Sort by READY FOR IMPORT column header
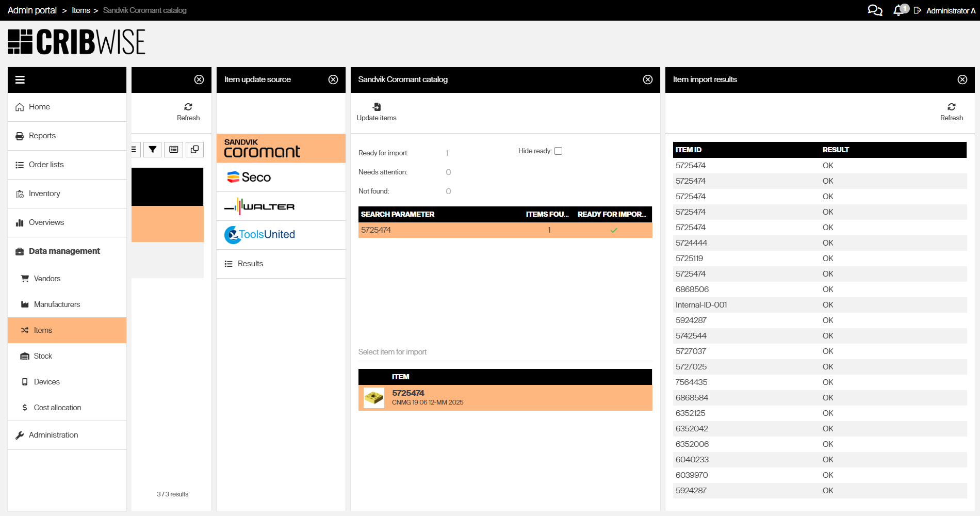Viewport: 980px width, 516px height. tap(612, 214)
